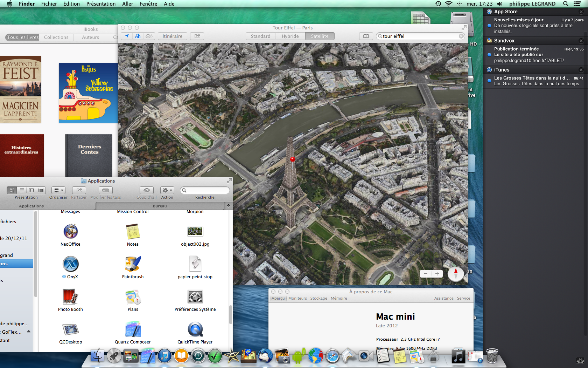Select Tous les livres in iBooks

tap(23, 37)
